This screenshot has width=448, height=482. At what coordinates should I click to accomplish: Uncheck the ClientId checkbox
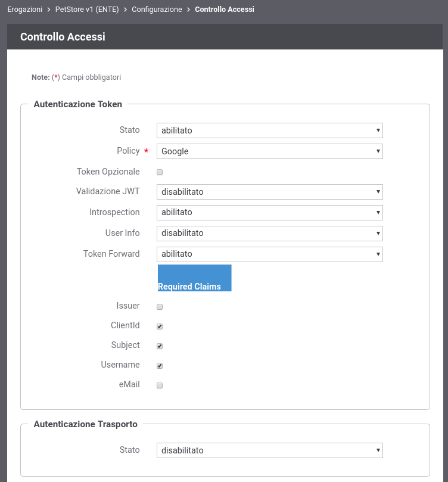(x=160, y=326)
